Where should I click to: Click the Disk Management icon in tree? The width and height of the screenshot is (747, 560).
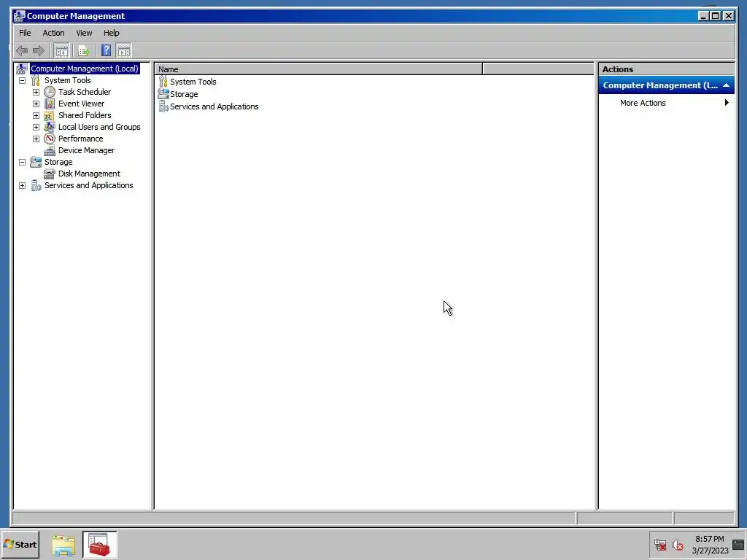[x=49, y=174]
